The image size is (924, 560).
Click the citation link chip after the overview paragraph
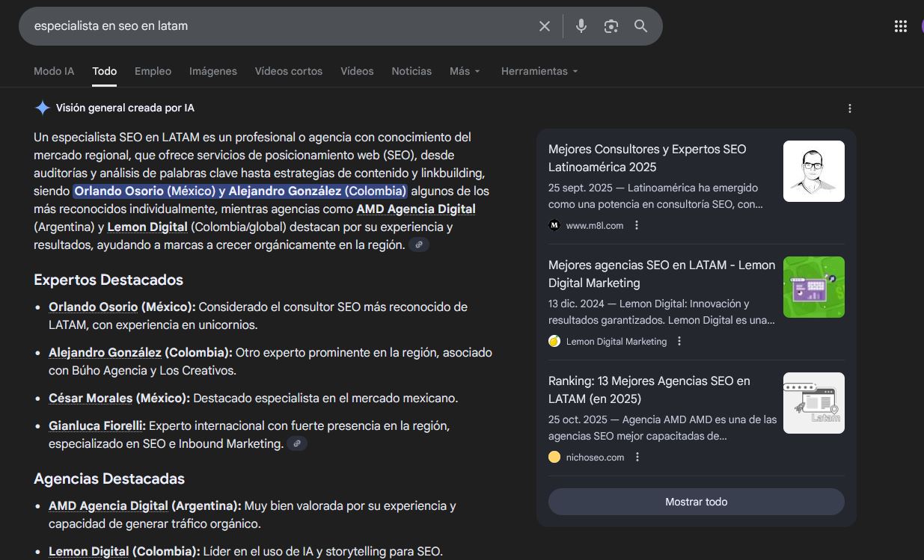pyautogui.click(x=419, y=244)
